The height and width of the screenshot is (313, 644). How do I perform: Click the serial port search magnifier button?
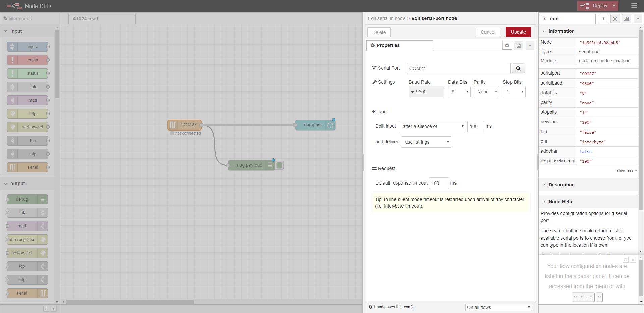(518, 68)
